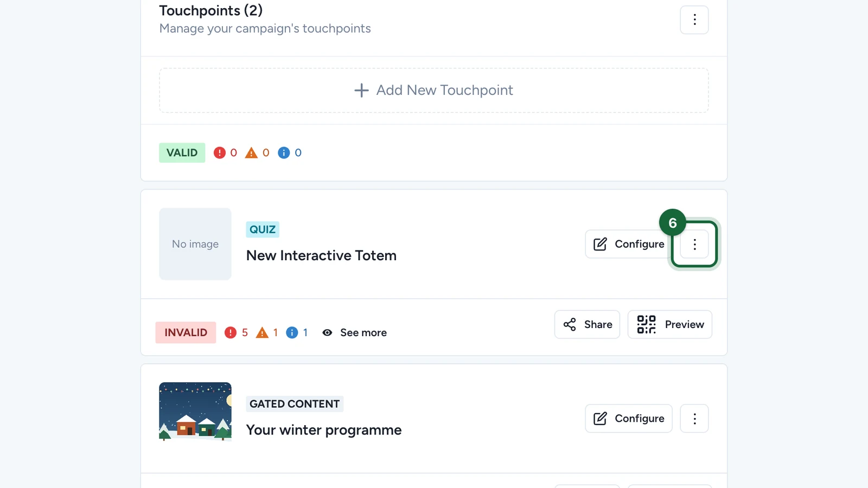Preview the quiz via QR icon button

point(670,324)
